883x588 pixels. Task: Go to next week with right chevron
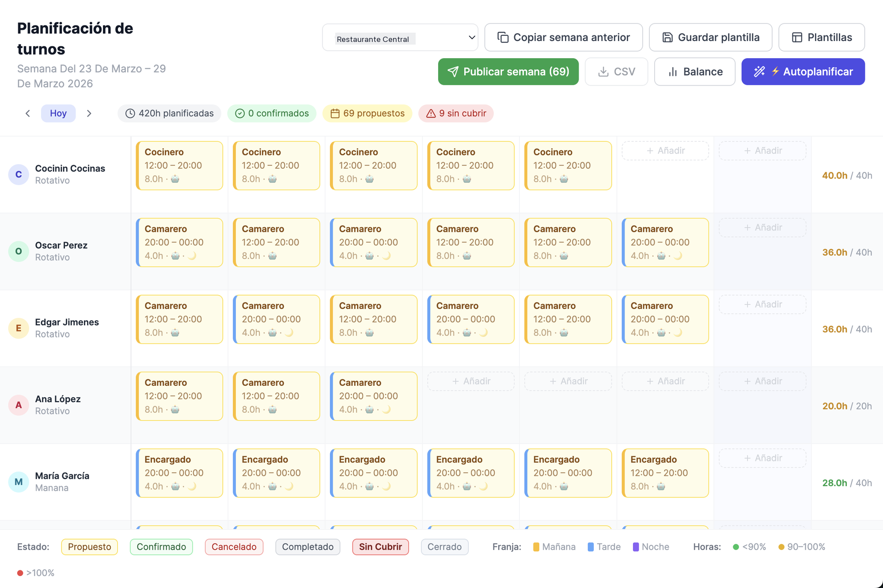89,113
